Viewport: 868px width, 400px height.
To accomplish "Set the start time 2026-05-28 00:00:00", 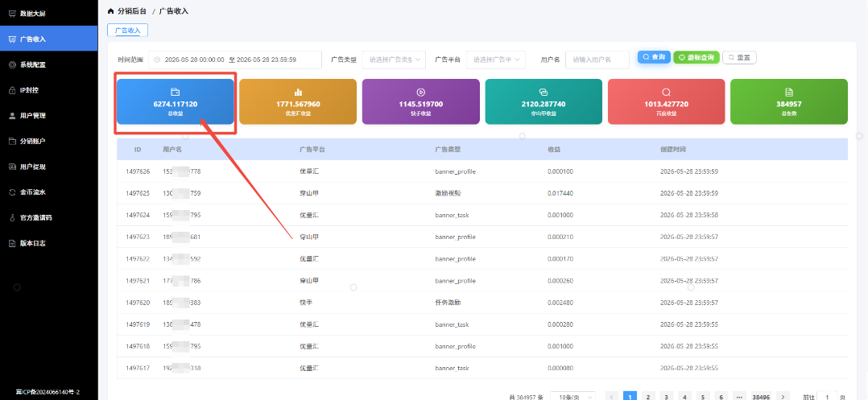I will click(194, 60).
